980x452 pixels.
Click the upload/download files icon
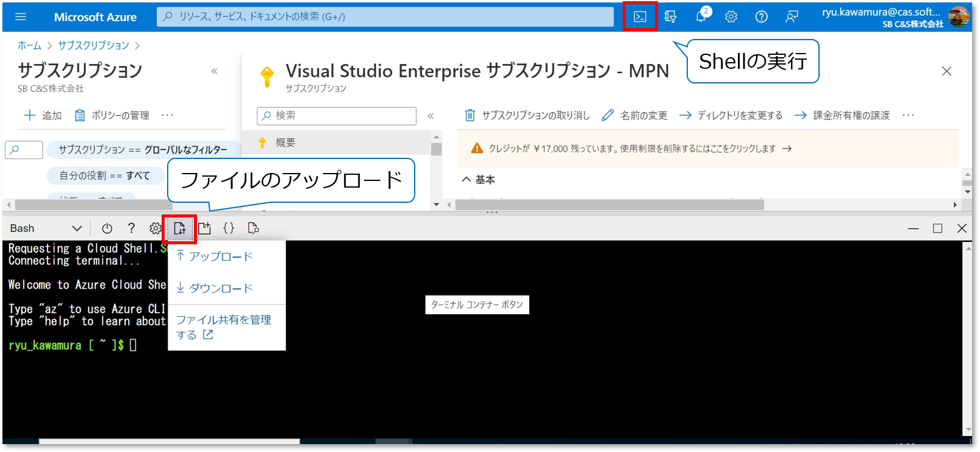(x=179, y=228)
